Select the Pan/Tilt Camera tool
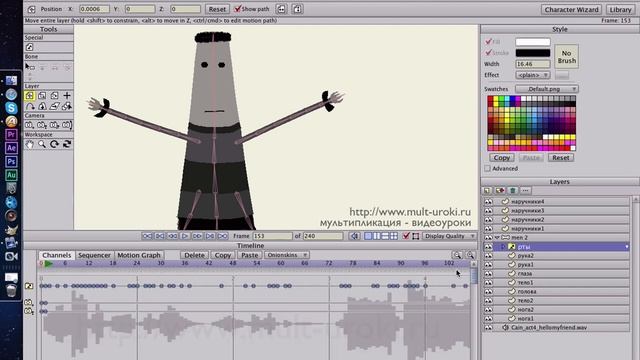The width and height of the screenshot is (640, 360). [67, 125]
